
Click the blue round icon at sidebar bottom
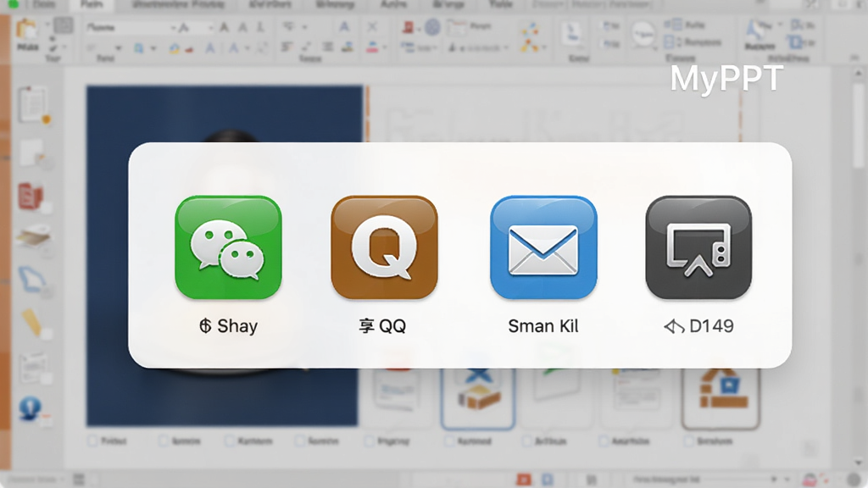pos(31,409)
